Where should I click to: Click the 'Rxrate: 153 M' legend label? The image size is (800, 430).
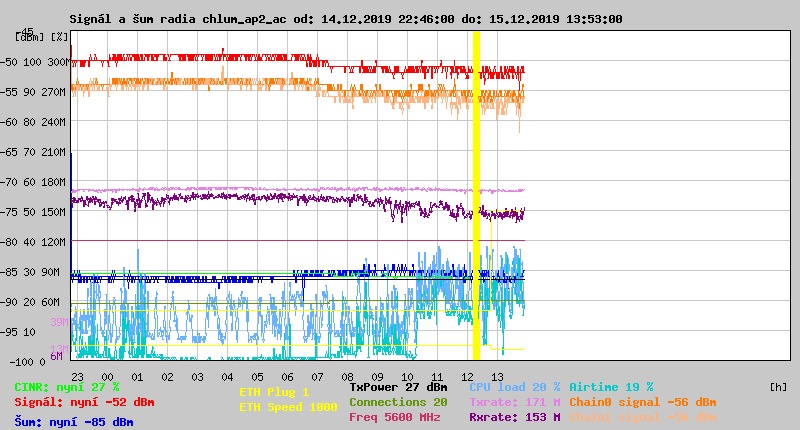tap(515, 417)
